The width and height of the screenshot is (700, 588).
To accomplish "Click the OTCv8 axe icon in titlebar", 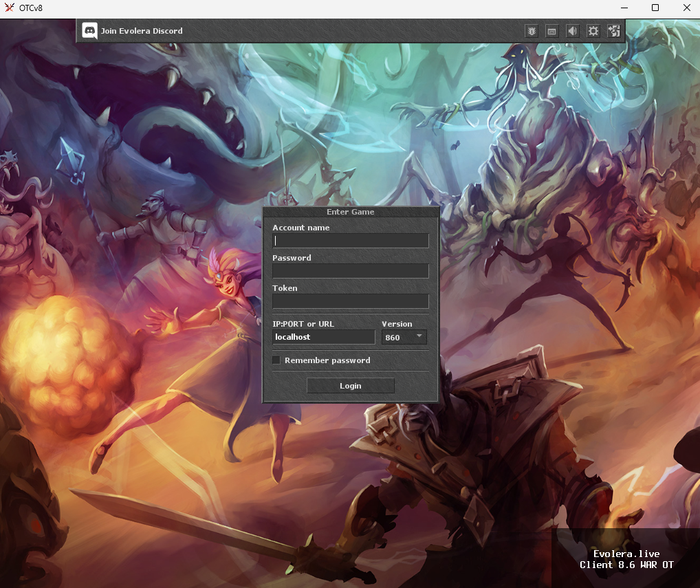I will 9,8.
